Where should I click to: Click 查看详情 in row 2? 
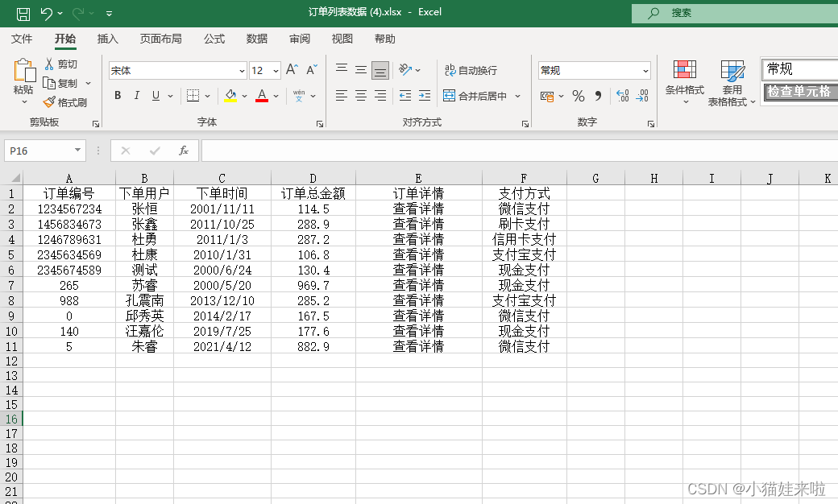point(418,208)
